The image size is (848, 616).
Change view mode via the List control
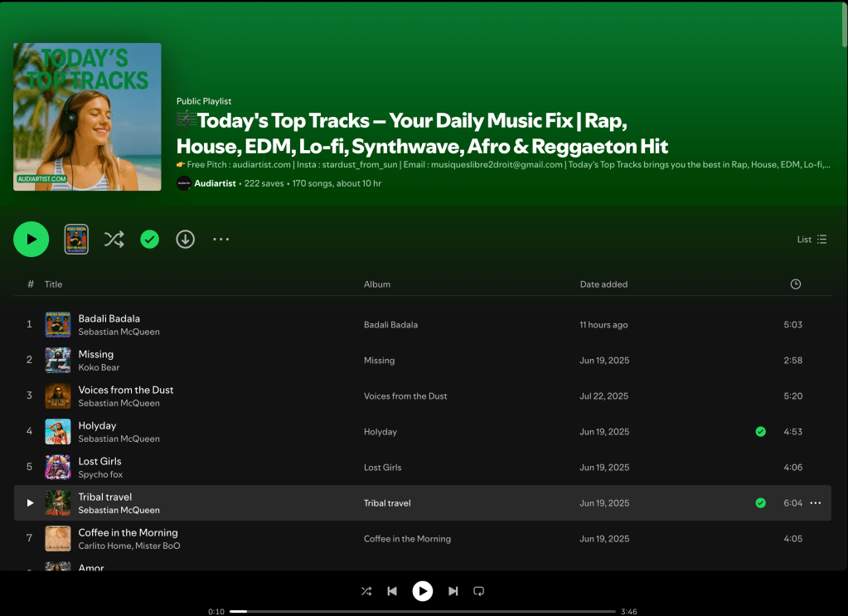tap(812, 239)
